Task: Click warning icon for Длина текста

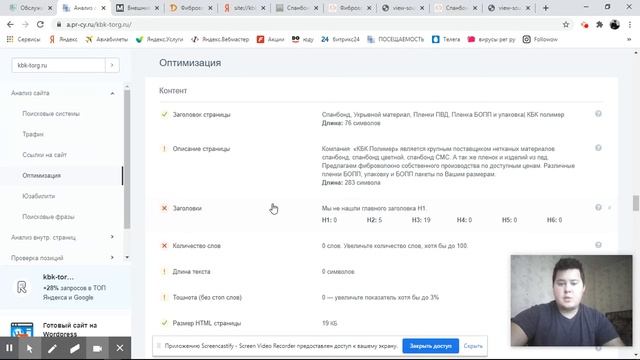Action: pyautogui.click(x=164, y=271)
